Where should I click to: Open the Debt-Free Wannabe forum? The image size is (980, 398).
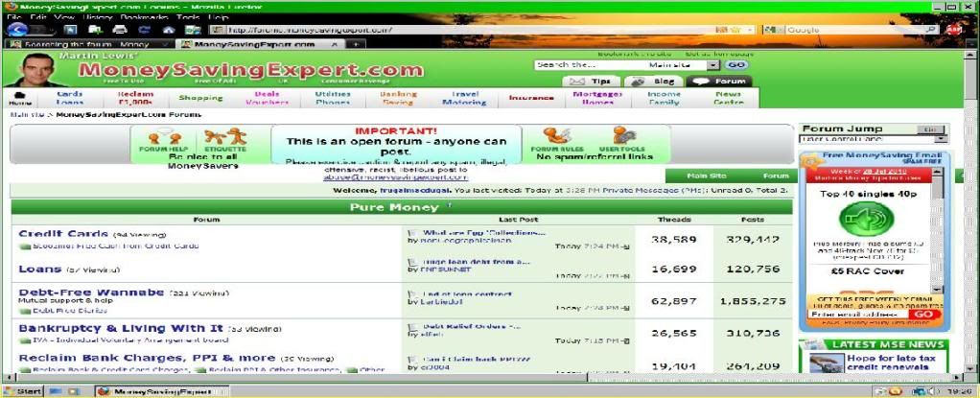[x=91, y=292]
